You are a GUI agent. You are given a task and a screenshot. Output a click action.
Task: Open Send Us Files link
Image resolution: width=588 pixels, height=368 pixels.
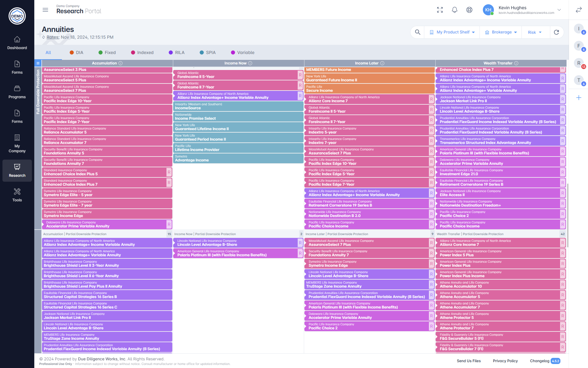(x=469, y=361)
